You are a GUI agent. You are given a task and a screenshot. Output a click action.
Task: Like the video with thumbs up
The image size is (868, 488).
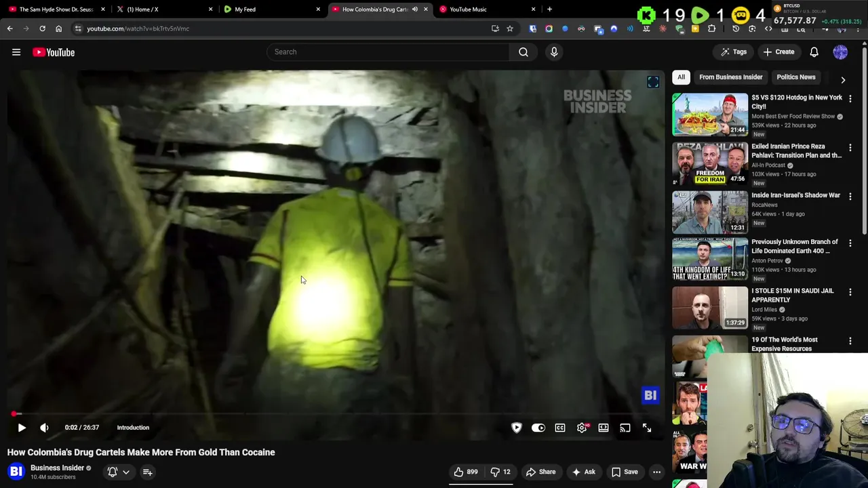pyautogui.click(x=466, y=472)
